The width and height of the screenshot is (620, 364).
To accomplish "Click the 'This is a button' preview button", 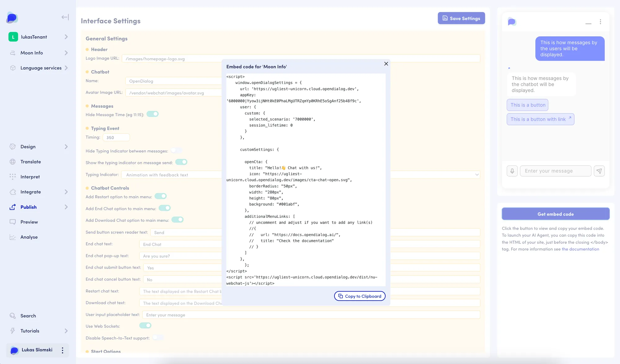I will click(528, 105).
